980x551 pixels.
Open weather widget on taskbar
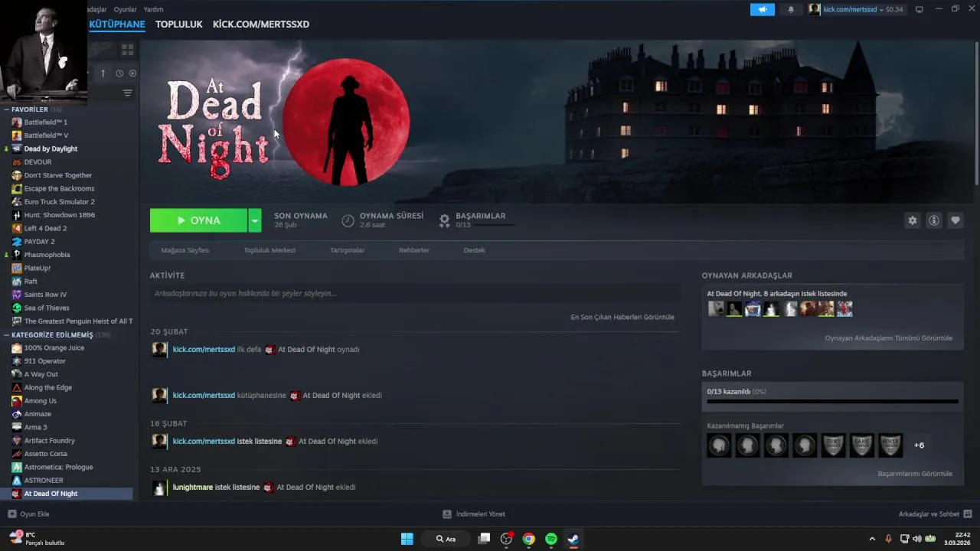point(37,539)
